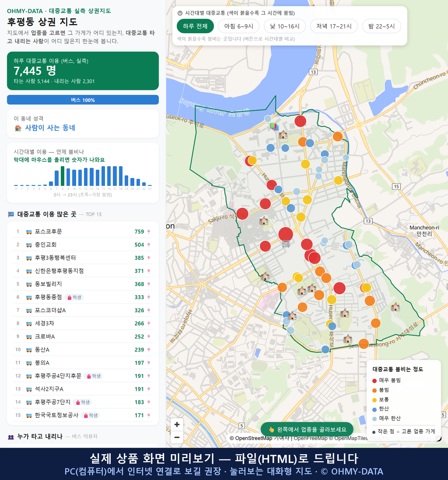The height and width of the screenshot is (480, 448).
Task: Select the 크로바A list entry name
Action: 45,337
